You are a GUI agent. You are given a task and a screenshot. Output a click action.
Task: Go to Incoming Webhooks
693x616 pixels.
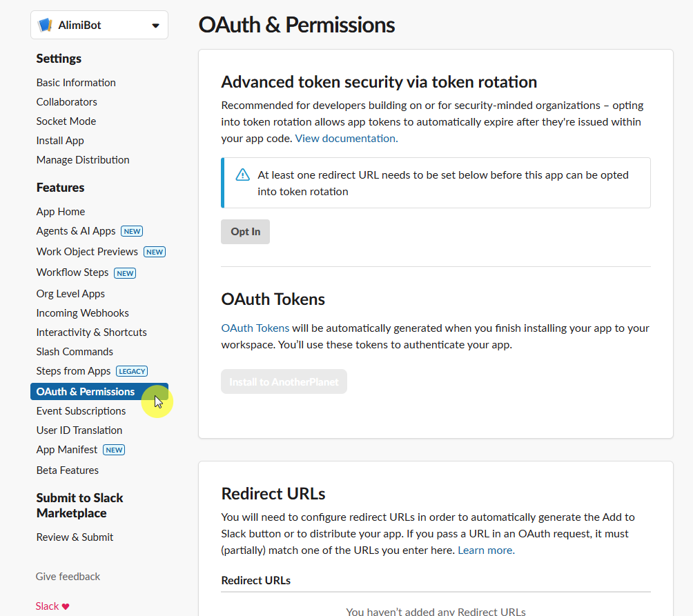coord(83,313)
